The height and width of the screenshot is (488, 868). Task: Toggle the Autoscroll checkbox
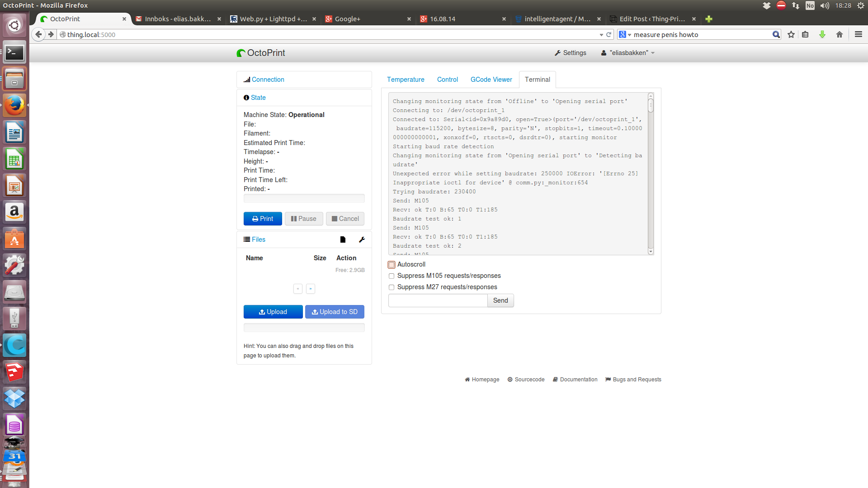392,265
